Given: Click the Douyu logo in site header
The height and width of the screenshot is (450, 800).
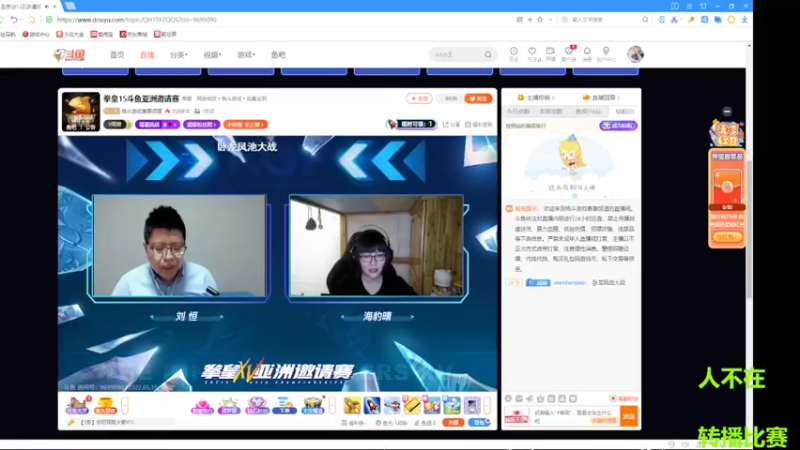Looking at the screenshot, I should click(x=69, y=55).
